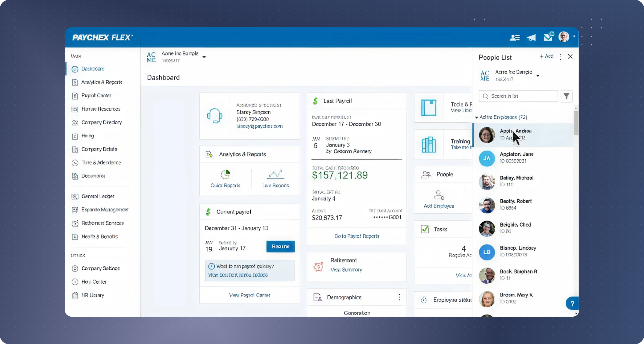
Task: Open Live Reports line chart icon
Action: point(276,175)
